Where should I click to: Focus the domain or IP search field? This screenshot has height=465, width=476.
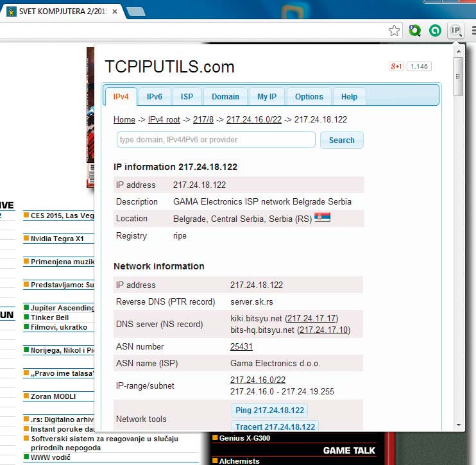coord(216,140)
